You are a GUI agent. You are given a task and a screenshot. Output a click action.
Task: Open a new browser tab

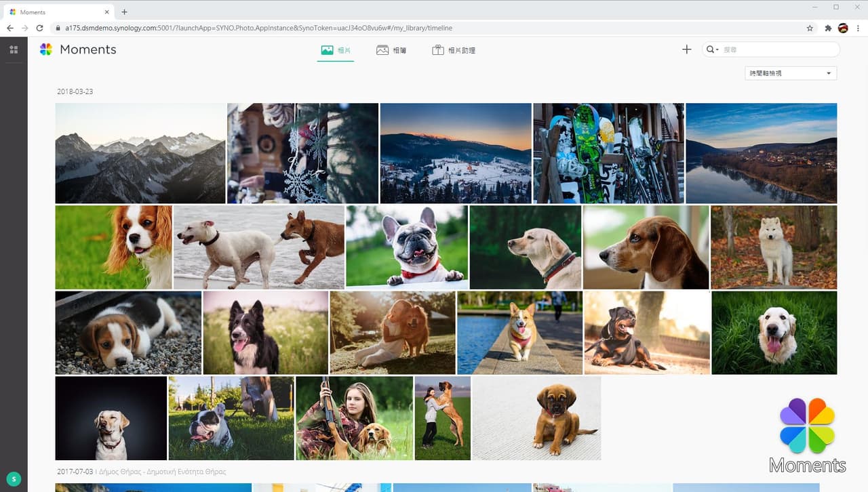[x=124, y=12]
